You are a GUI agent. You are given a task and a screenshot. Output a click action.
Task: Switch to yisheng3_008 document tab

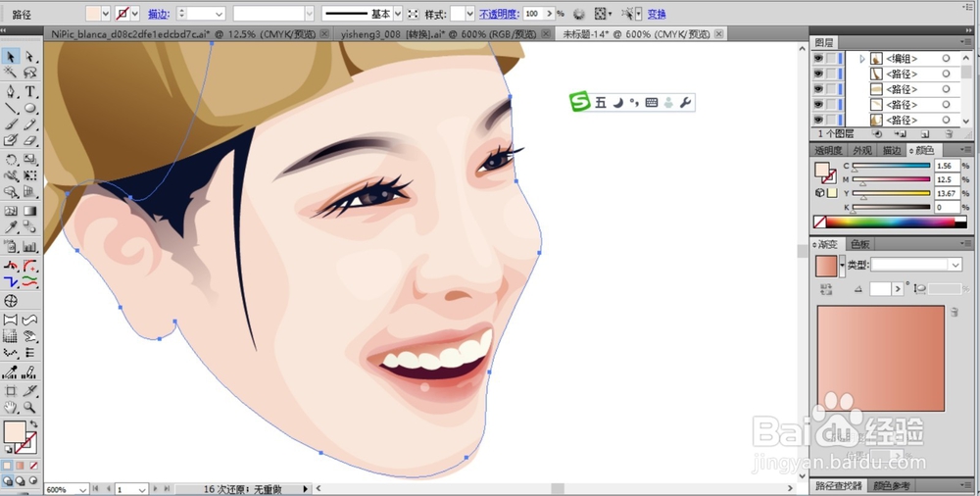[x=439, y=34]
